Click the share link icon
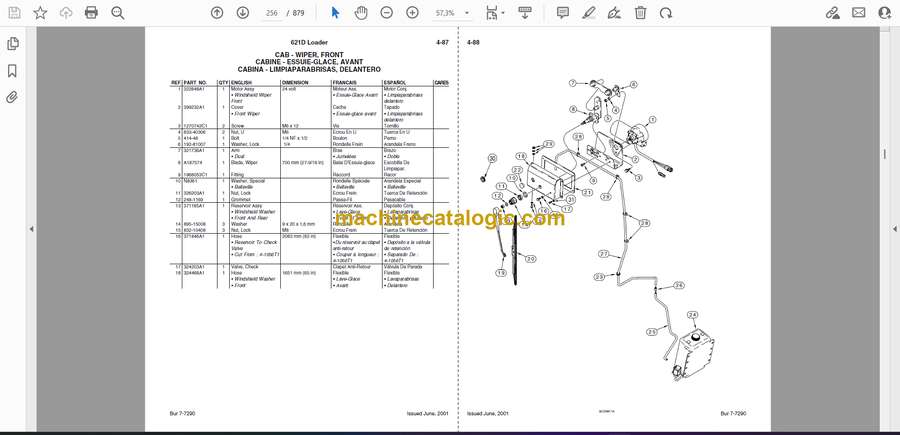900x435 pixels. coord(833,13)
